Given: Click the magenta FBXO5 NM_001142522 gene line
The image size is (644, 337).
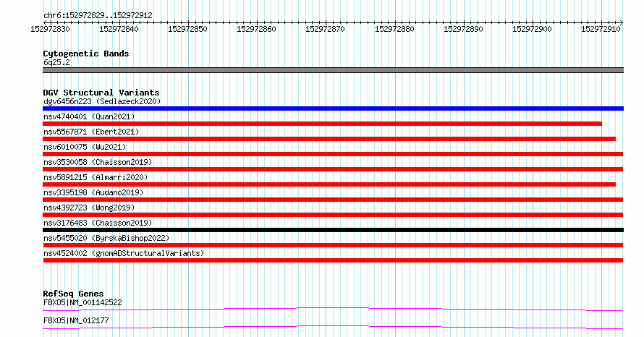Looking at the screenshot, I should point(333,309).
